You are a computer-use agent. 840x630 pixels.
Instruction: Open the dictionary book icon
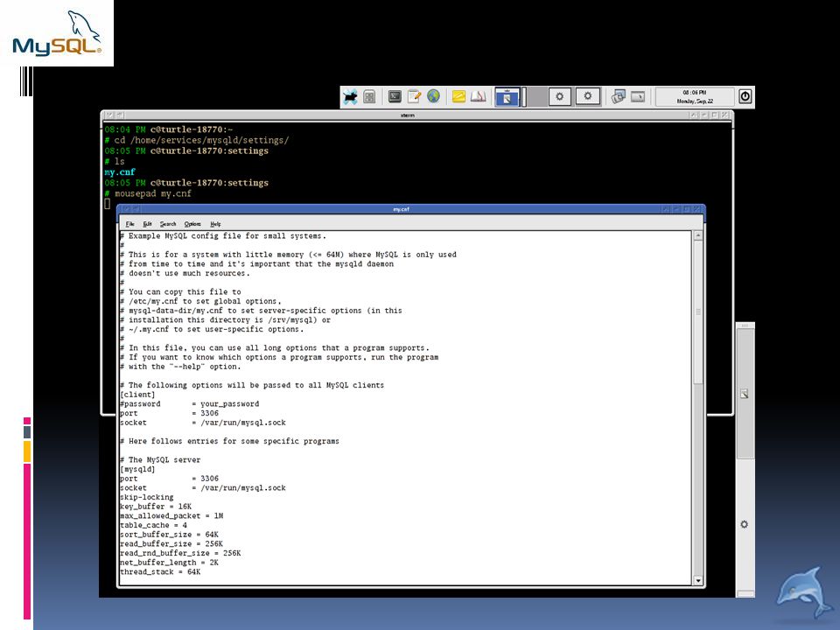pos(478,96)
